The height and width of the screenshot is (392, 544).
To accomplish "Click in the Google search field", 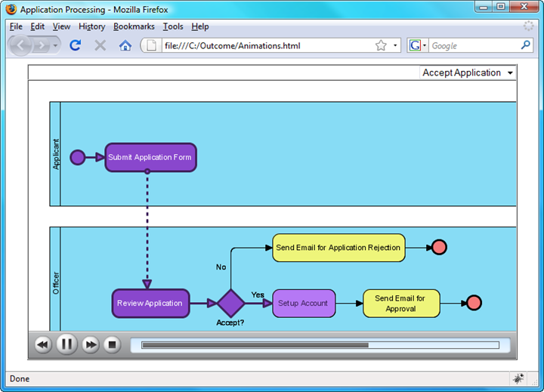I will (x=474, y=45).
